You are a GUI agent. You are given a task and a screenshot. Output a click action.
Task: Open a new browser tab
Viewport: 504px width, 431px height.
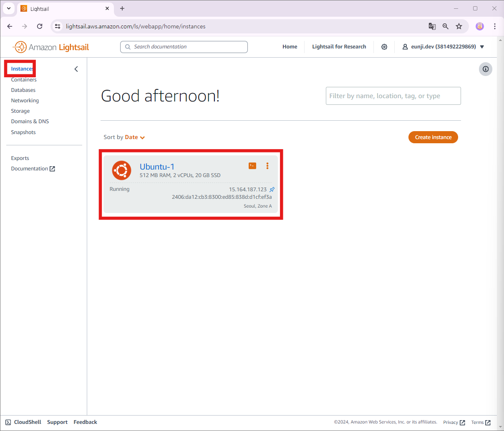(x=122, y=8)
